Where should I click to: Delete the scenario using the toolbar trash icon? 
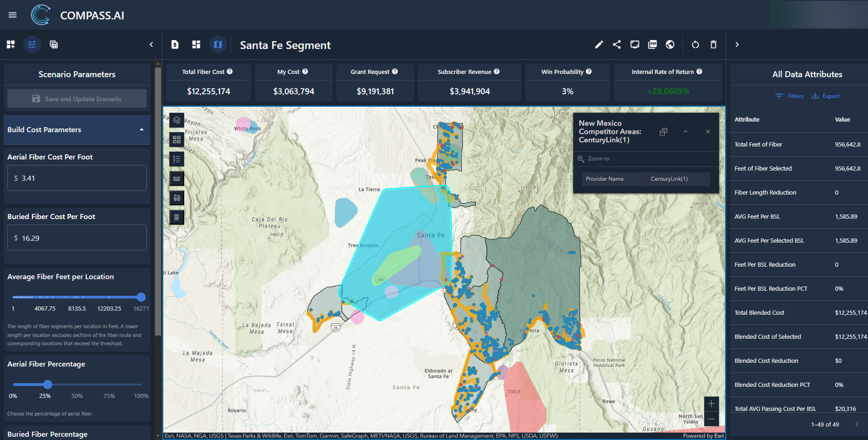pyautogui.click(x=713, y=45)
